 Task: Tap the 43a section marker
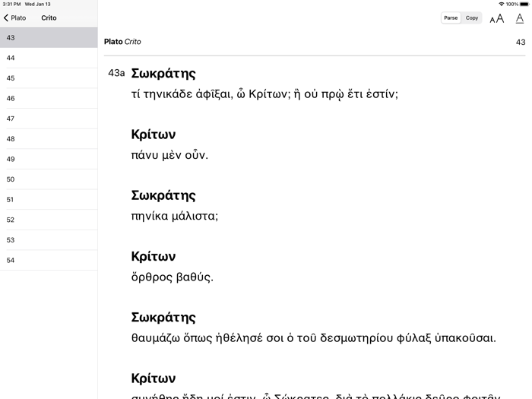[116, 73]
